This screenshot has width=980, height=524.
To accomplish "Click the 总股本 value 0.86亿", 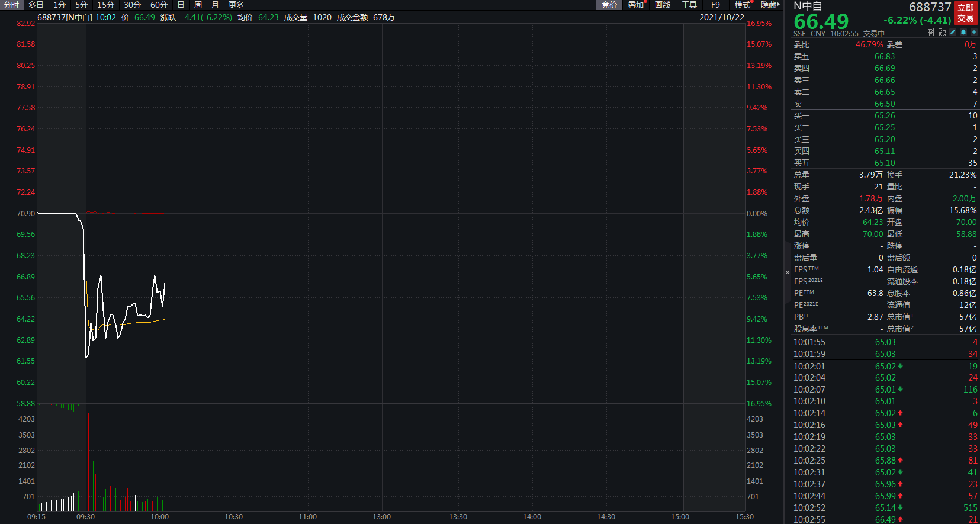I will coord(965,293).
